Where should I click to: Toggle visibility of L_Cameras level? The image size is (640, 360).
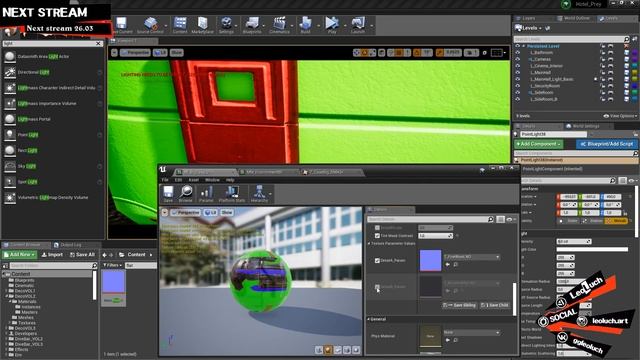(518, 59)
